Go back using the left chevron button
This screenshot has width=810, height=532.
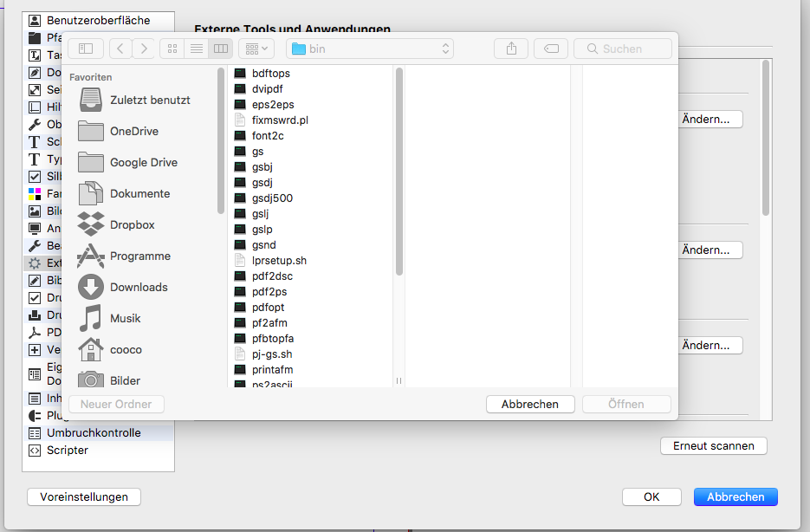[x=120, y=49]
